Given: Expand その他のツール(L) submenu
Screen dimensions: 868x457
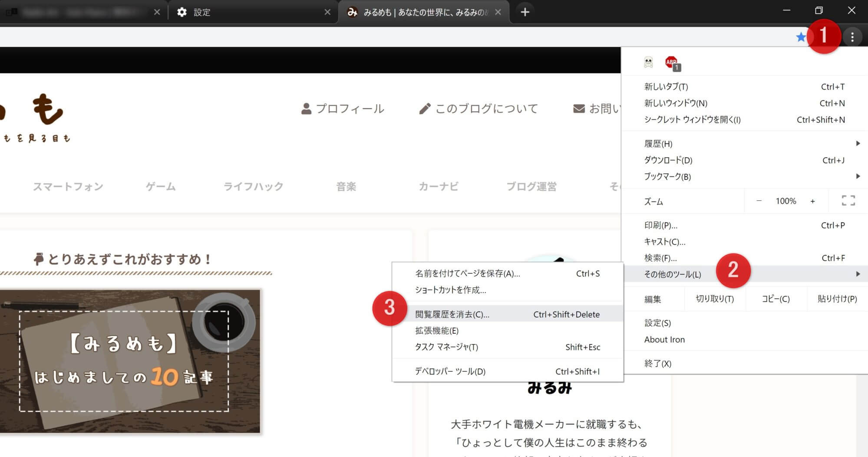Looking at the screenshot, I should pos(744,274).
